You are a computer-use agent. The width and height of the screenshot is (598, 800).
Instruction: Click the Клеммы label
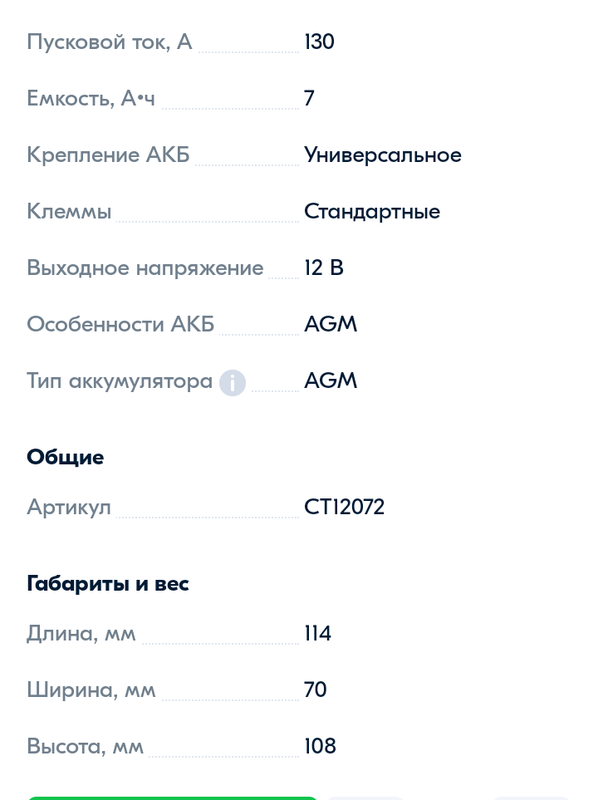point(69,212)
